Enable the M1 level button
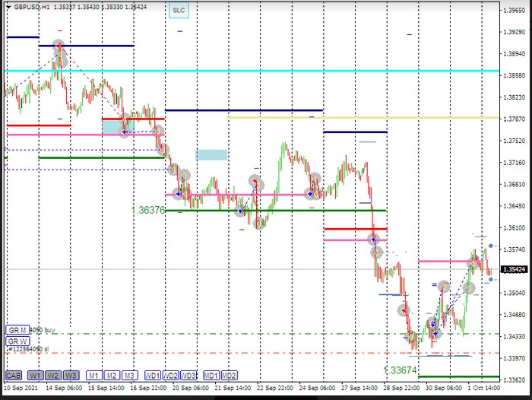Viewport: 532px width, 400px height. (93, 376)
